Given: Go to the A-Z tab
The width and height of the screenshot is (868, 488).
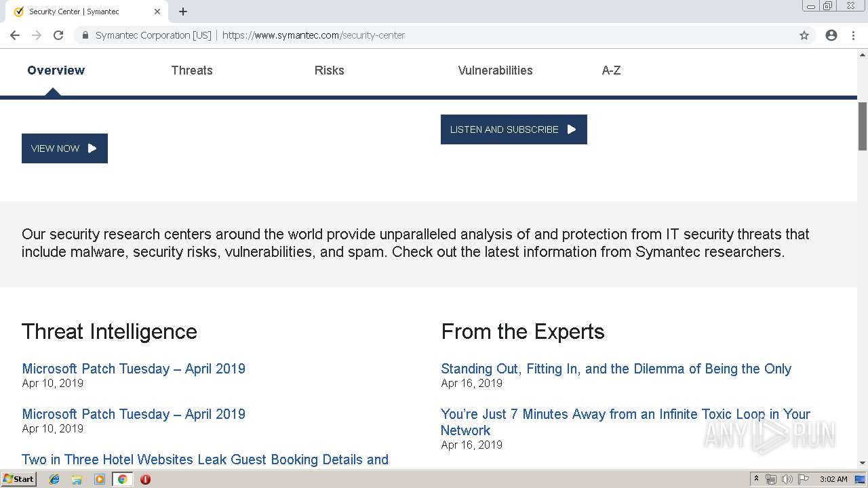Looking at the screenshot, I should [x=611, y=70].
